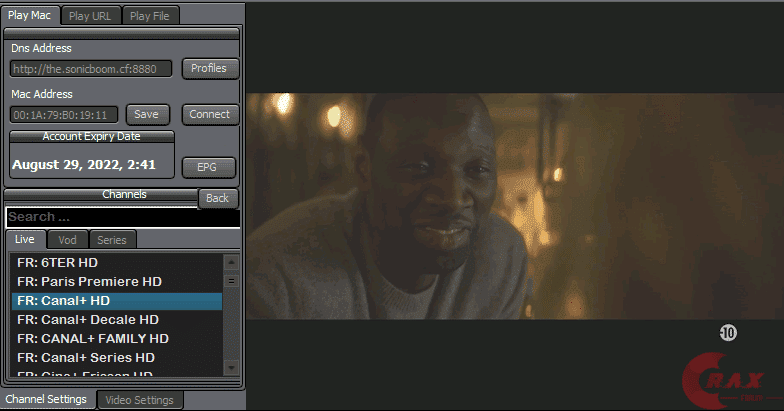The image size is (784, 411).
Task: Click the channel list scroll down arrow
Action: pyautogui.click(x=231, y=368)
